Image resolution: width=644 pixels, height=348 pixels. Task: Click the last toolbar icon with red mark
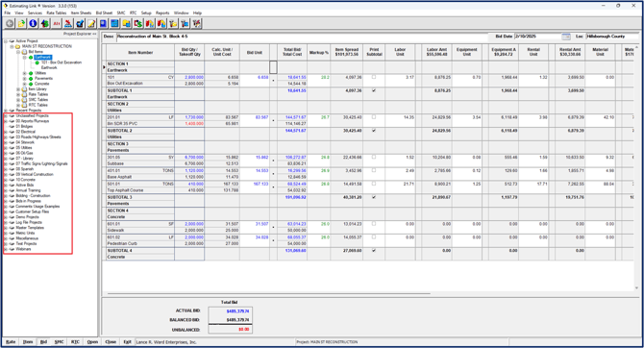pyautogui.click(x=197, y=23)
